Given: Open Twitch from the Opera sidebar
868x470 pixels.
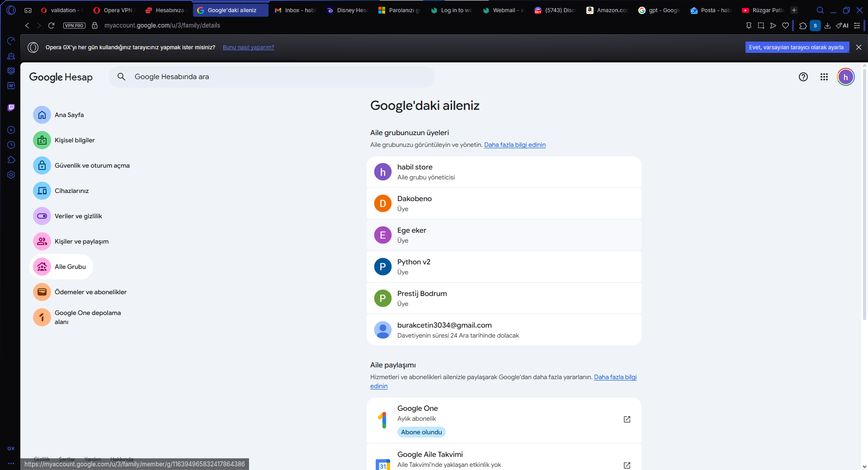Looking at the screenshot, I should tap(11, 108).
